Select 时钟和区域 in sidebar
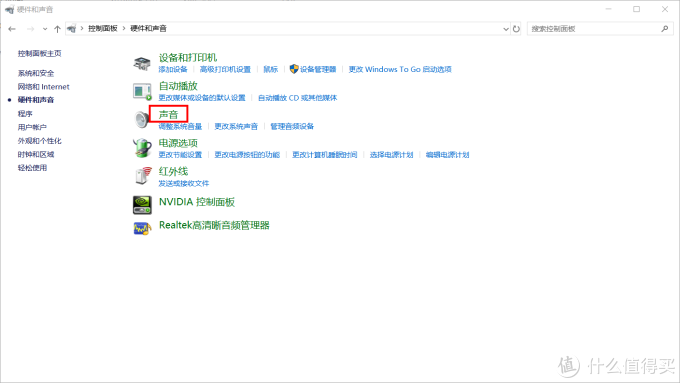This screenshot has height=383, width=680. click(36, 154)
